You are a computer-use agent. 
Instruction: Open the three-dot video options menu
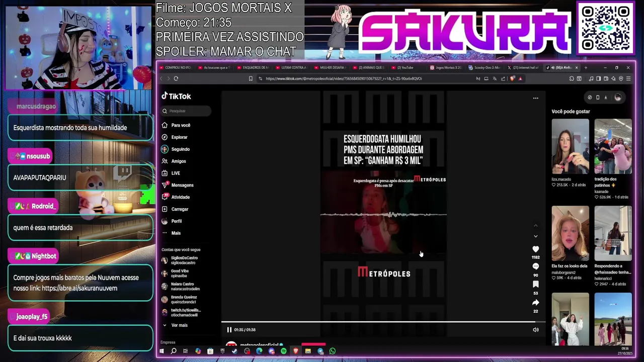pos(535,98)
